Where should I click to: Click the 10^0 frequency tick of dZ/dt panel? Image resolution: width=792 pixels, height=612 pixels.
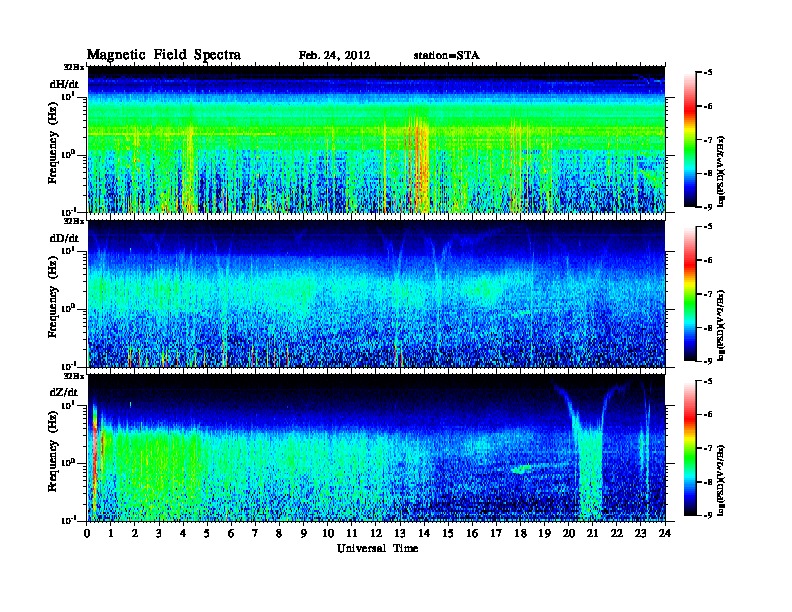(68, 463)
